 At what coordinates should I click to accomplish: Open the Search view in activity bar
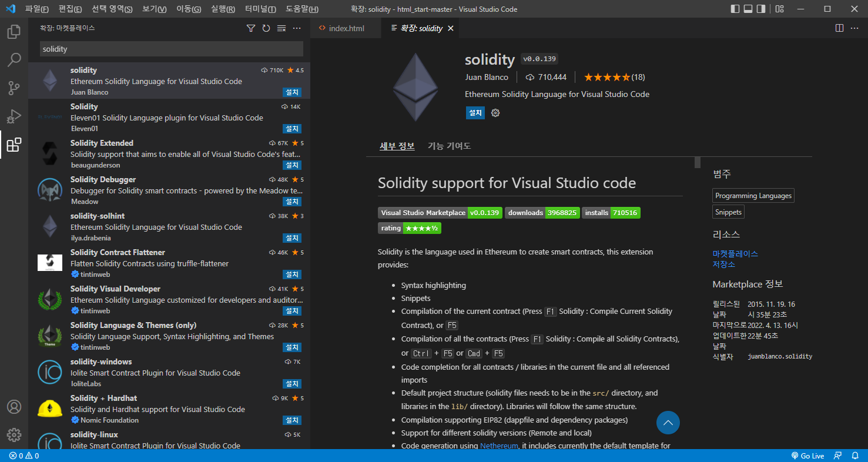[x=14, y=60]
